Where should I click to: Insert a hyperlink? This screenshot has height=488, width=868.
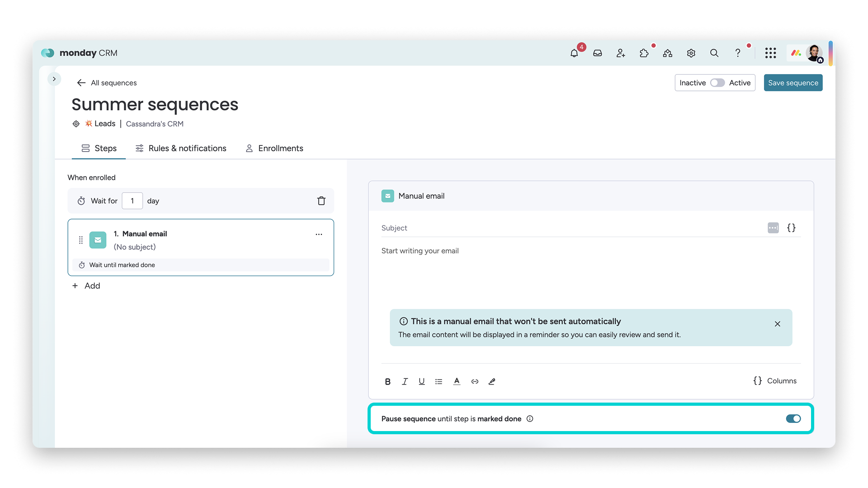pyautogui.click(x=475, y=381)
